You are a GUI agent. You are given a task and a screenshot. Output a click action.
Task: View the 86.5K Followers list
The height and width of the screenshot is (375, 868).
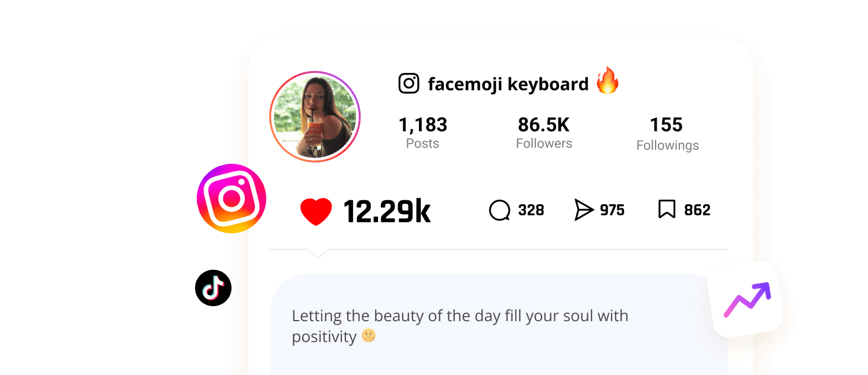[x=544, y=133]
